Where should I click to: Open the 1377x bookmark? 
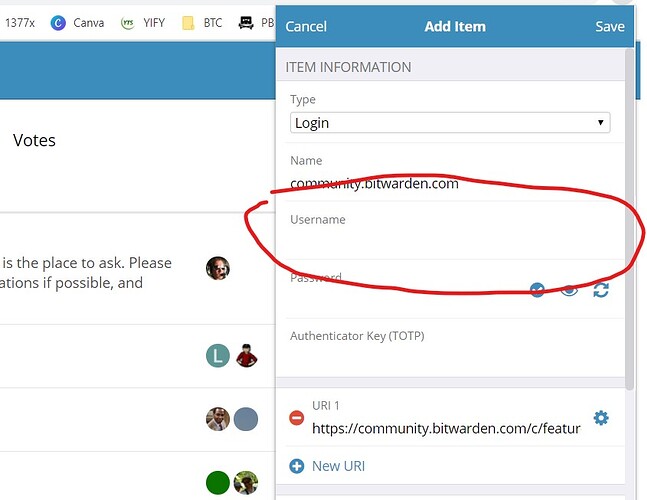[19, 23]
